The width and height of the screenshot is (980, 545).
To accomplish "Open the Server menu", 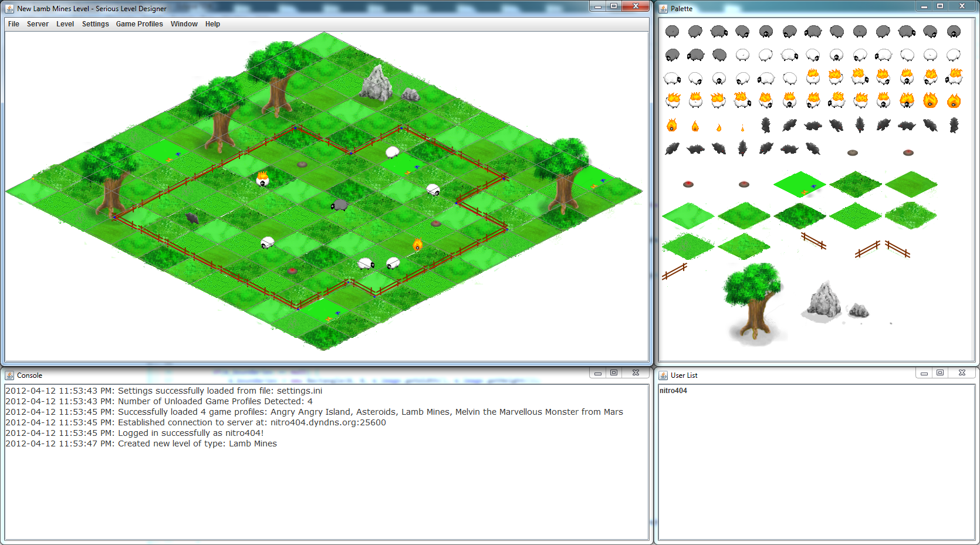I will click(38, 24).
